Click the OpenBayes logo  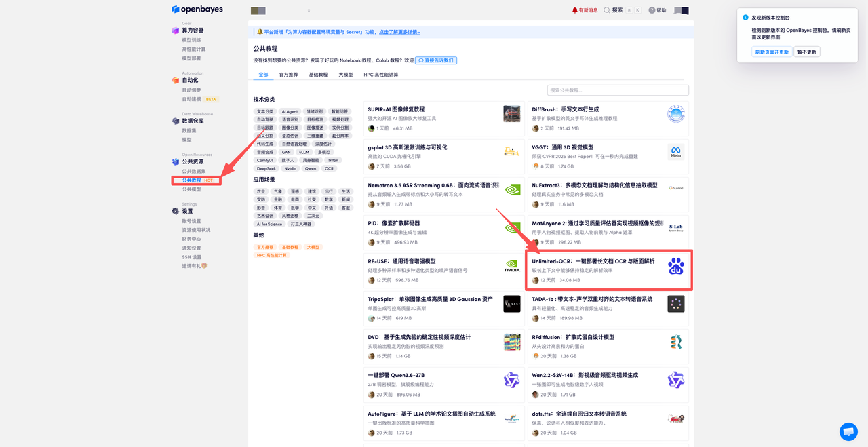(x=197, y=9)
